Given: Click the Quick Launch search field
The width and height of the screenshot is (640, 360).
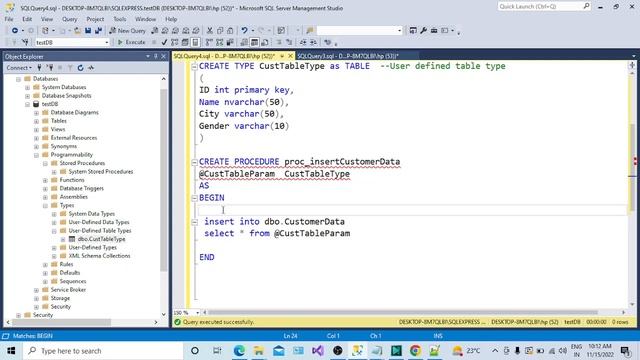Looking at the screenshot, I should point(544,7).
